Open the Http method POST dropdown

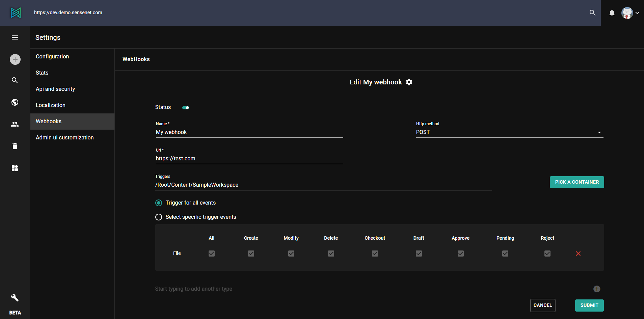click(510, 132)
